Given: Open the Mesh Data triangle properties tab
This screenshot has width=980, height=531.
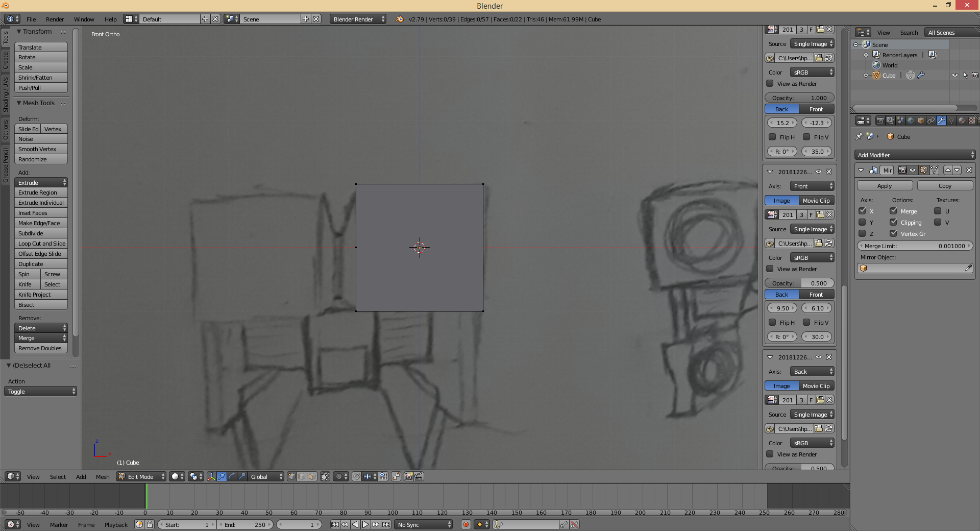Looking at the screenshot, I should coord(951,120).
